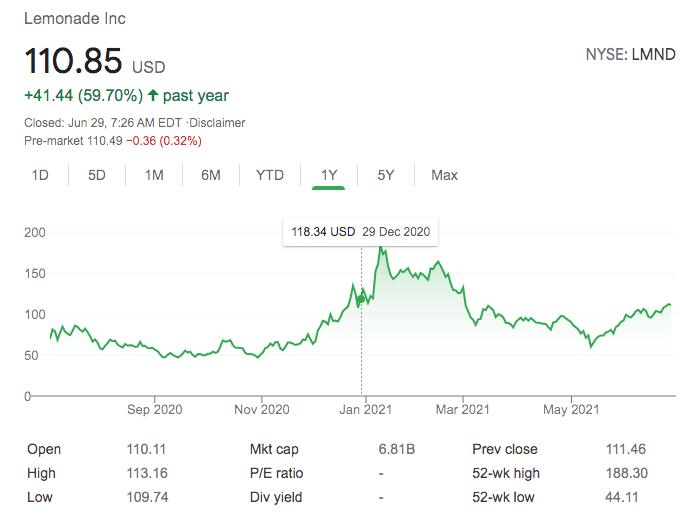This screenshot has height=526, width=695.
Task: Click the Closed: Jun 29 timestamp
Action: click(x=103, y=123)
